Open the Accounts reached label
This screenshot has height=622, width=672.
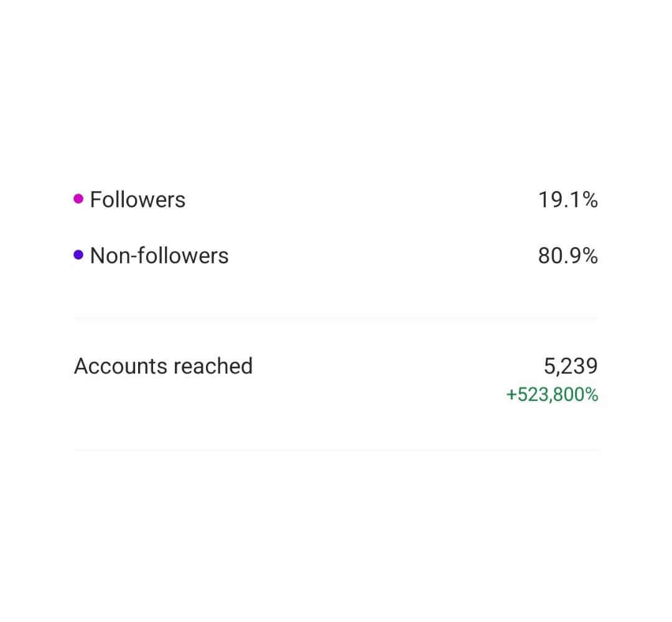163,366
